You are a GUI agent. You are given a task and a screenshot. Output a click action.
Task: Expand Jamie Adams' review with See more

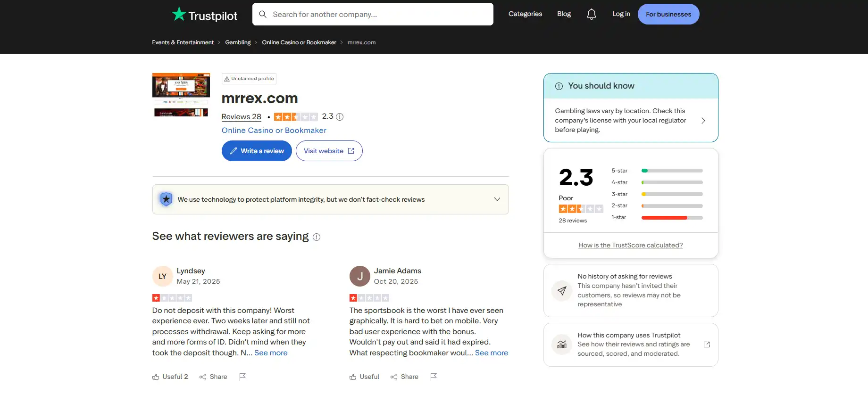coord(491,353)
